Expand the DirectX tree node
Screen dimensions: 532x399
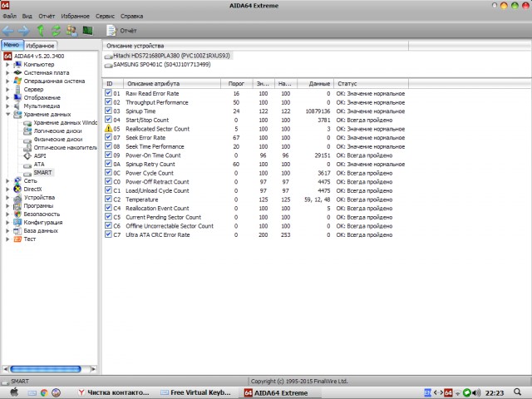7,189
